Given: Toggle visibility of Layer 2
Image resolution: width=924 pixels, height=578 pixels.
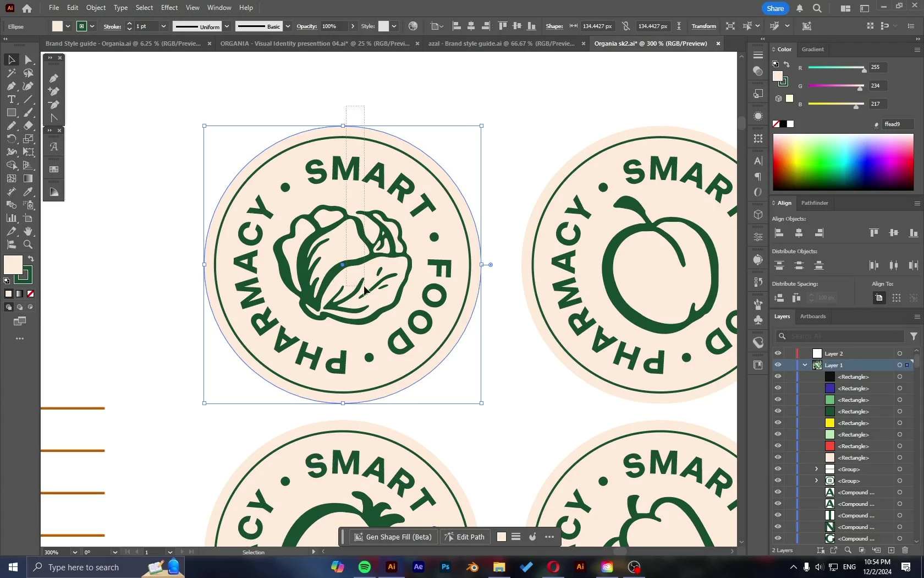Looking at the screenshot, I should (x=778, y=353).
